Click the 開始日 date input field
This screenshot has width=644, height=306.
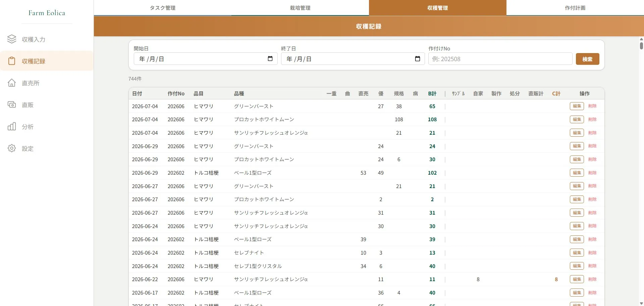(x=206, y=59)
